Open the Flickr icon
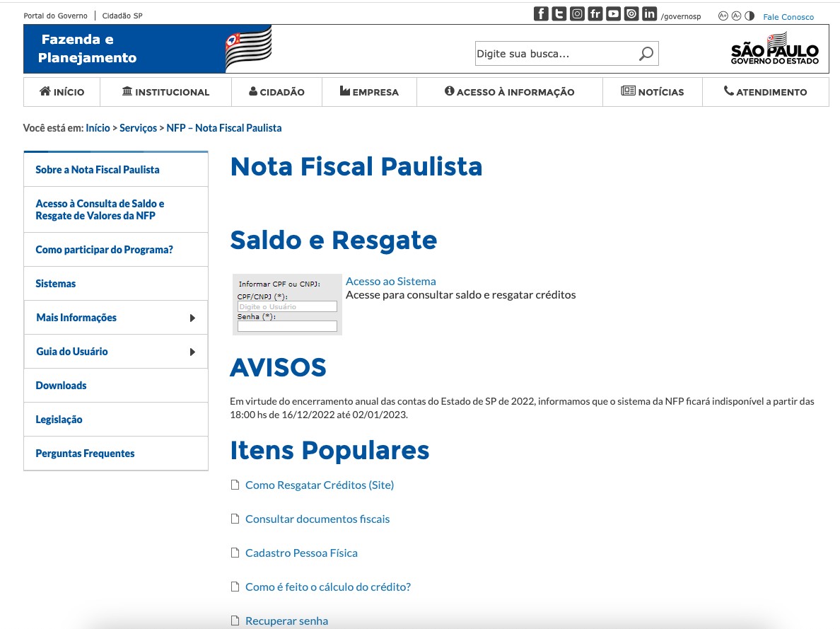 [595, 13]
